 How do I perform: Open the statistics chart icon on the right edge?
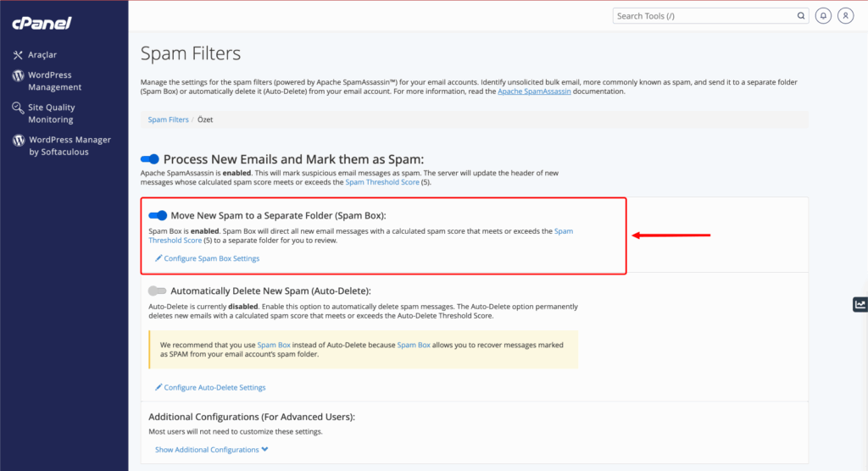tap(860, 304)
